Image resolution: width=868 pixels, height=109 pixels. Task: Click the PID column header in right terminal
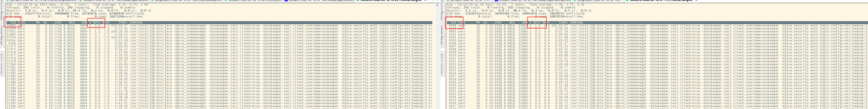click(x=453, y=23)
